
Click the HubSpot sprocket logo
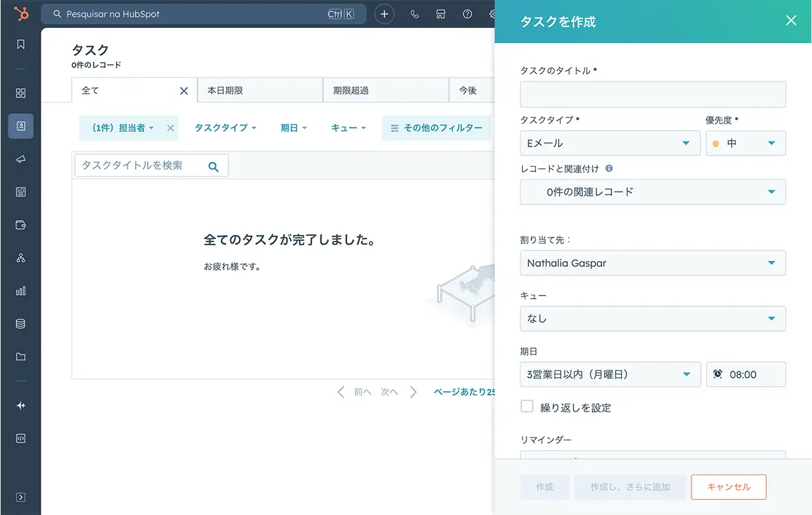(21, 13)
